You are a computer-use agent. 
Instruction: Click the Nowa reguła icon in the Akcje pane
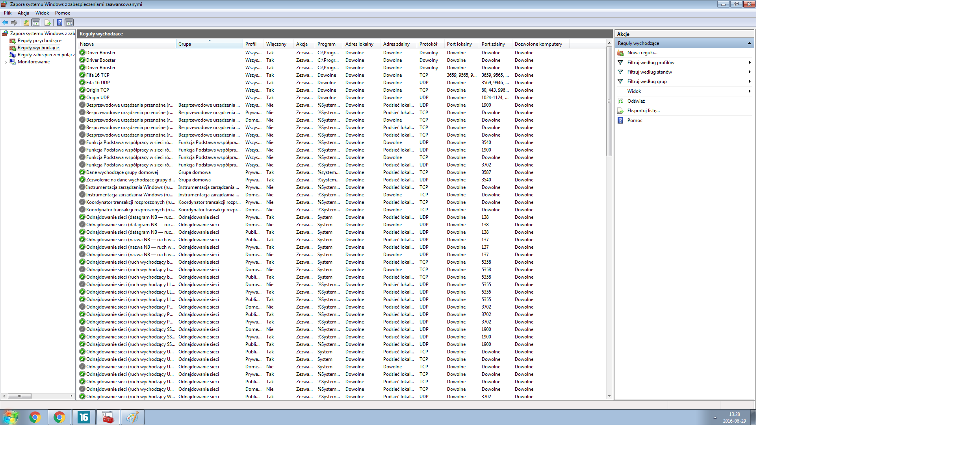621,53
